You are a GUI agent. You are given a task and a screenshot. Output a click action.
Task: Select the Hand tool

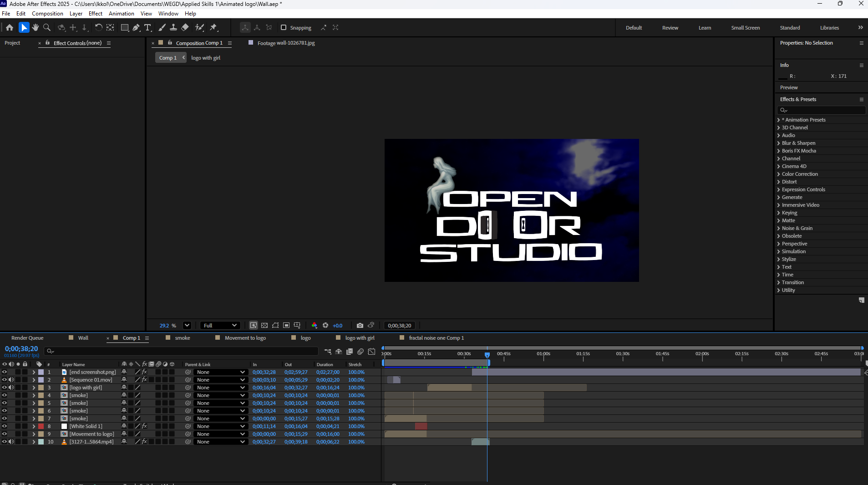[36, 27]
